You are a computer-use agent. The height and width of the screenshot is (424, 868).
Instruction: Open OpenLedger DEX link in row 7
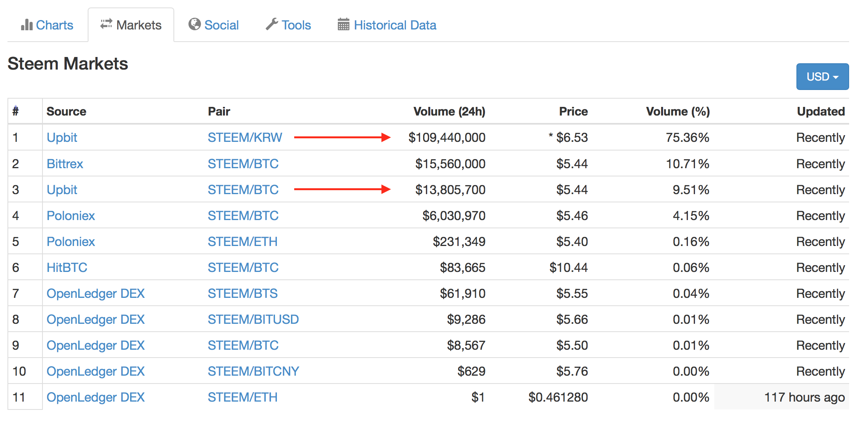[96, 294]
